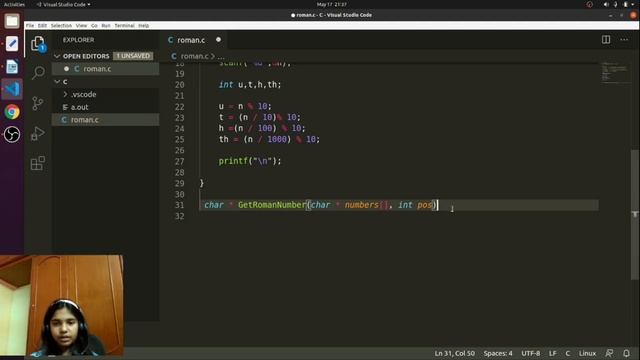Open the clock showing May 17
This screenshot has height=360, width=640.
[331, 4]
